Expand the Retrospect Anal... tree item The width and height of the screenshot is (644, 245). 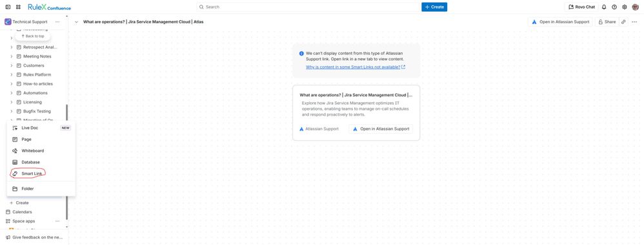click(x=12, y=47)
